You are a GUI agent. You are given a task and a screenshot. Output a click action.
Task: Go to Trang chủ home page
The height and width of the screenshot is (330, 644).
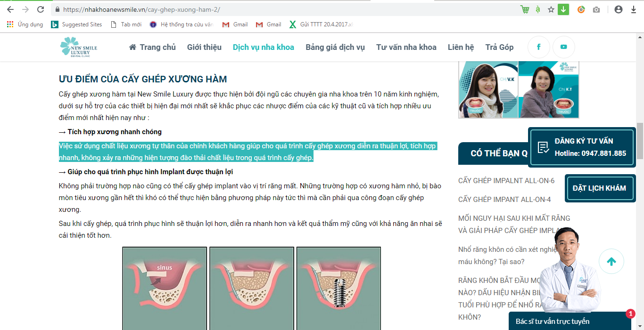click(152, 47)
